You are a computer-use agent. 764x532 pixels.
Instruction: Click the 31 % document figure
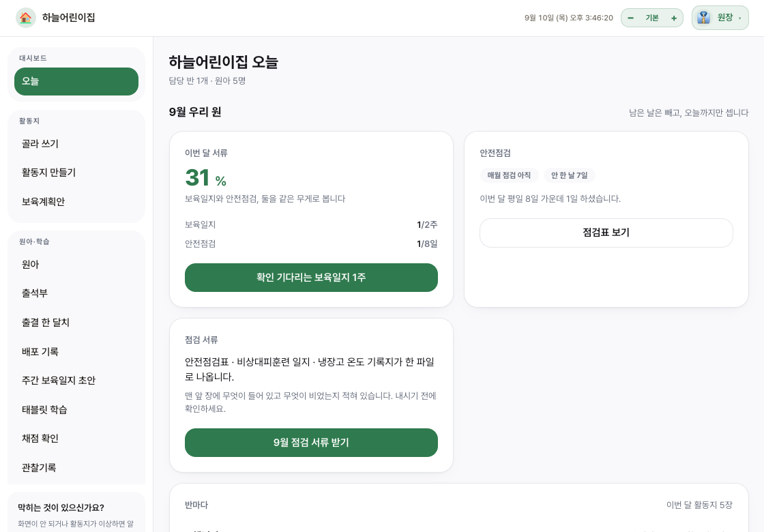(x=205, y=178)
